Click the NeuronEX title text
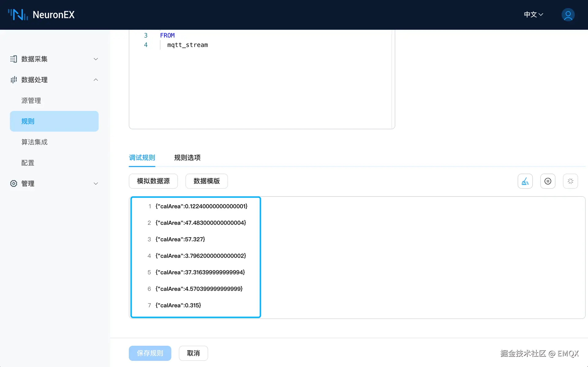 pos(54,15)
